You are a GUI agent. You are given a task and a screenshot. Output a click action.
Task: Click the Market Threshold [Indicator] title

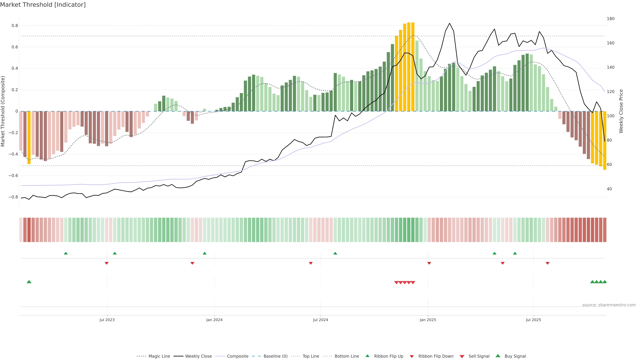click(x=43, y=5)
